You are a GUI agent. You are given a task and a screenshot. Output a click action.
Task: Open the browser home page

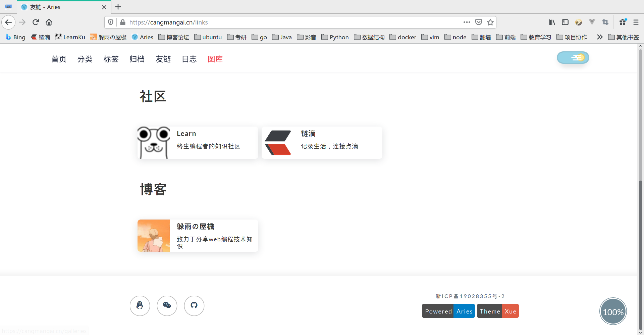pos(49,22)
